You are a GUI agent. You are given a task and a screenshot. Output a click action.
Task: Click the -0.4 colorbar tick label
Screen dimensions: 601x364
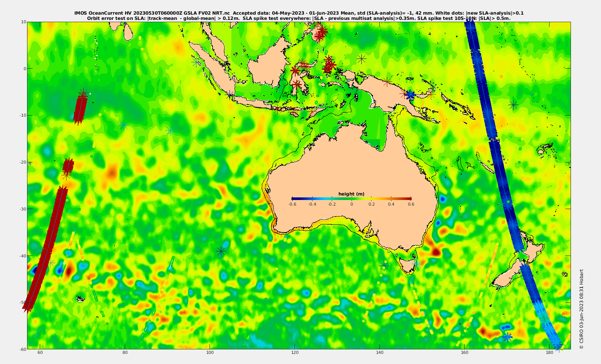pyautogui.click(x=312, y=204)
